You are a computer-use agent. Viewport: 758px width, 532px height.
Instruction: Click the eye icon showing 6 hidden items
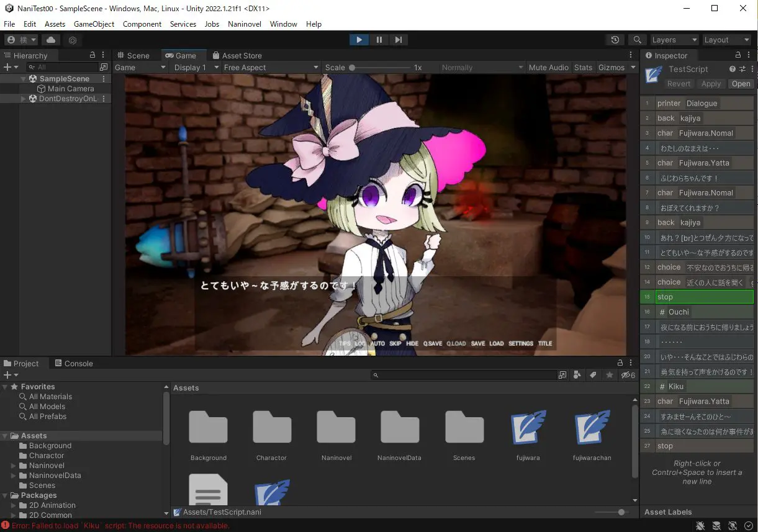tap(624, 375)
